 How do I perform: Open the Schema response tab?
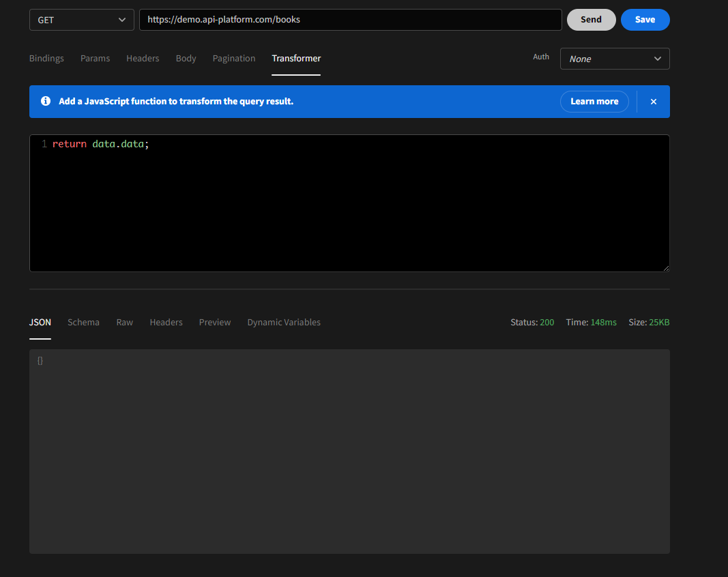pos(83,322)
